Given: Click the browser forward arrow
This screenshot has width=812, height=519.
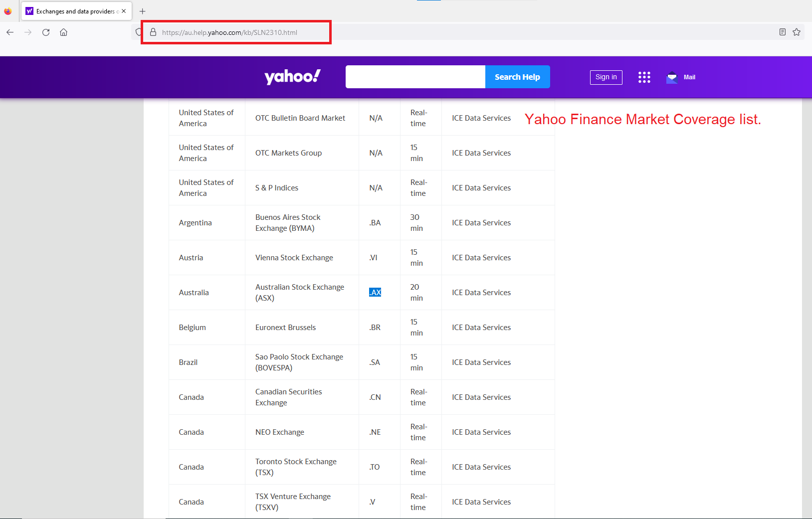Looking at the screenshot, I should pyautogui.click(x=28, y=32).
